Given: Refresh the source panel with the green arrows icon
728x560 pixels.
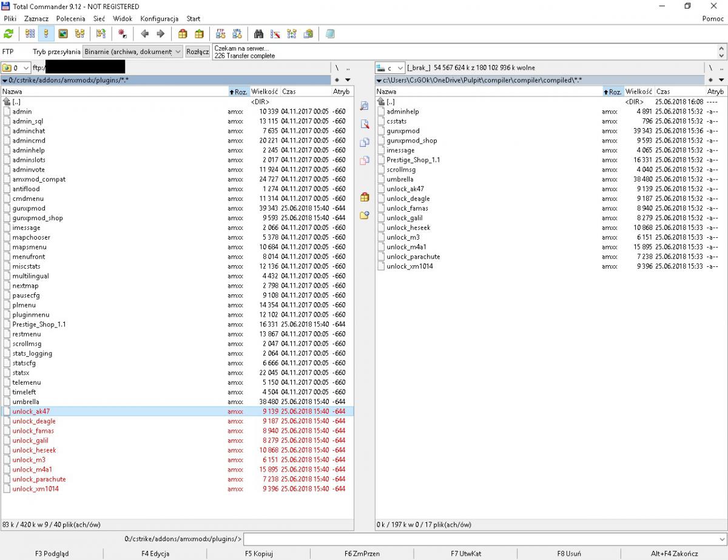Looking at the screenshot, I should pos(8,34).
